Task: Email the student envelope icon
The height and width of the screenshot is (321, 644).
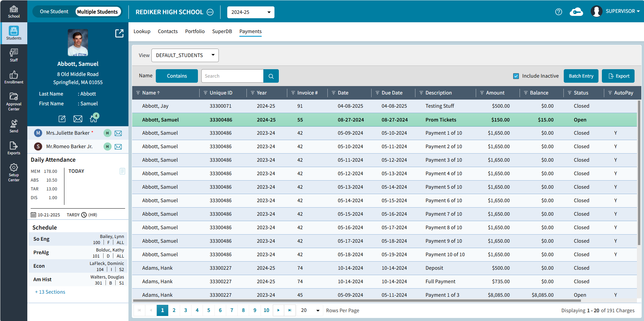Action: click(x=78, y=119)
